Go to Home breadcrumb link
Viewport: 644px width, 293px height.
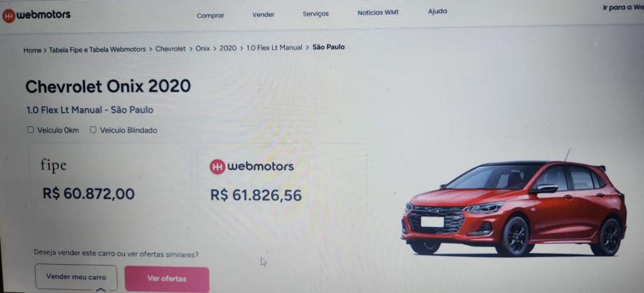click(32, 50)
